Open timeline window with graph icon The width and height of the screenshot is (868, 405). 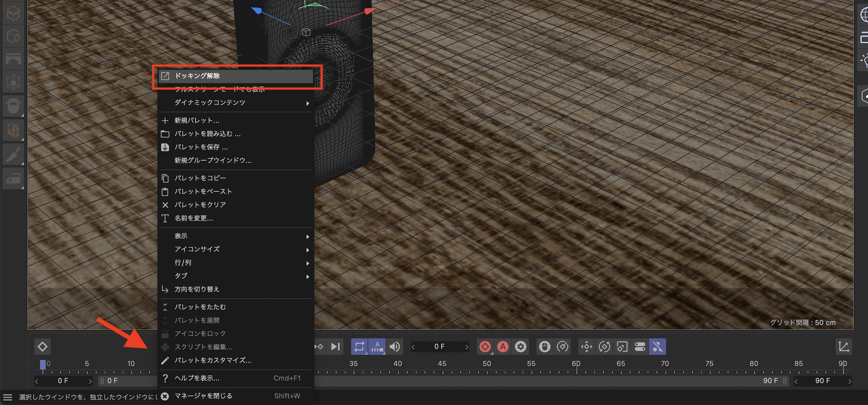843,346
